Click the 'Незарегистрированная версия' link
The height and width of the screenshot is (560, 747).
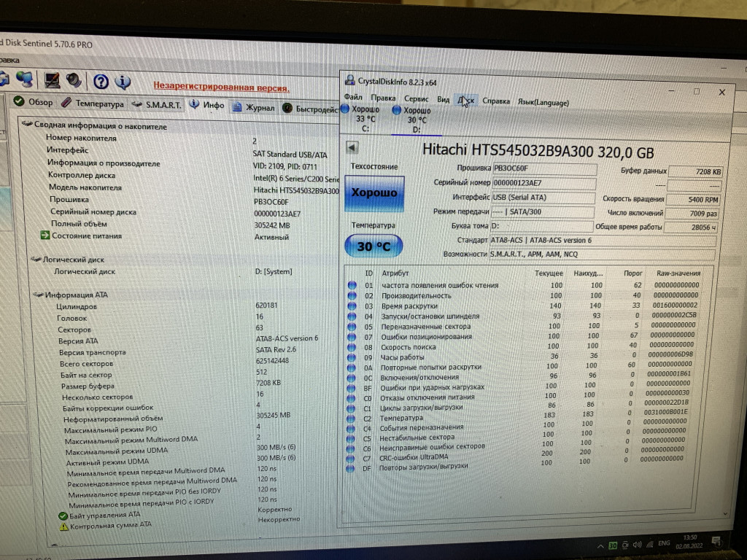(221, 87)
